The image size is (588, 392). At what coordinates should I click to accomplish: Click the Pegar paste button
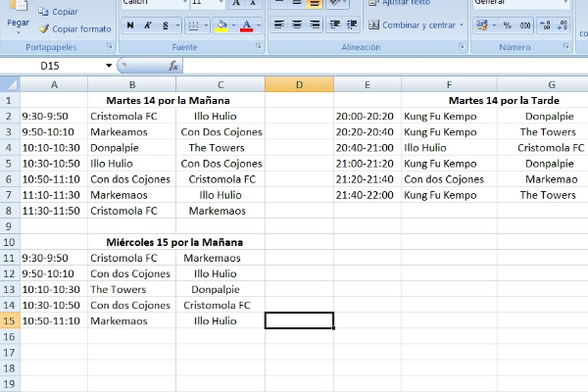tap(18, 15)
